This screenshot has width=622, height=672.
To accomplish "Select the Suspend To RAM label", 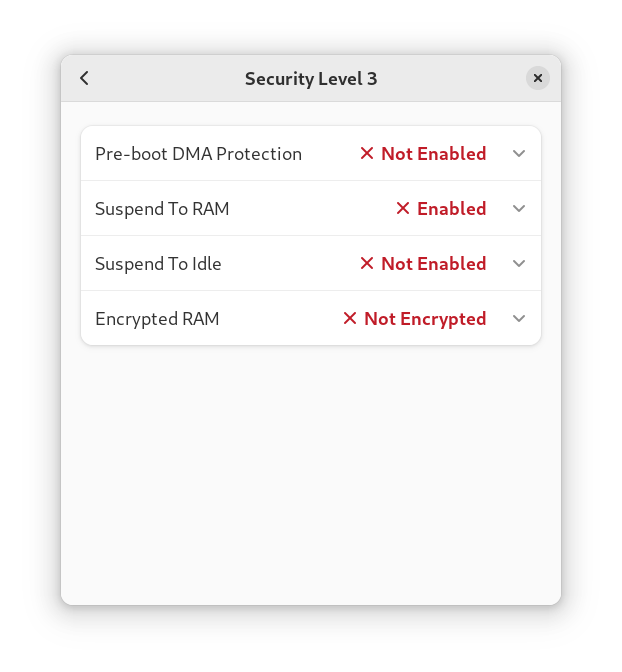I will pos(162,209).
